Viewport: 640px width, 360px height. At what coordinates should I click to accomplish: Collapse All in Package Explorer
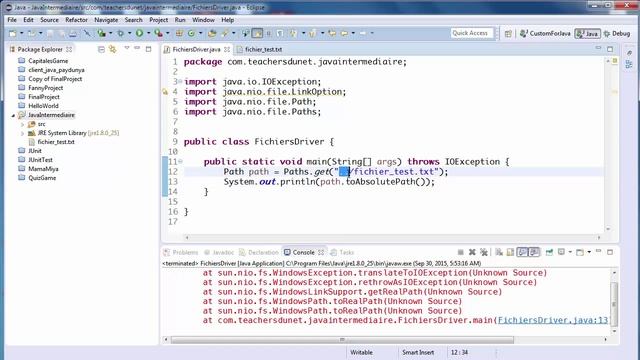point(101,49)
